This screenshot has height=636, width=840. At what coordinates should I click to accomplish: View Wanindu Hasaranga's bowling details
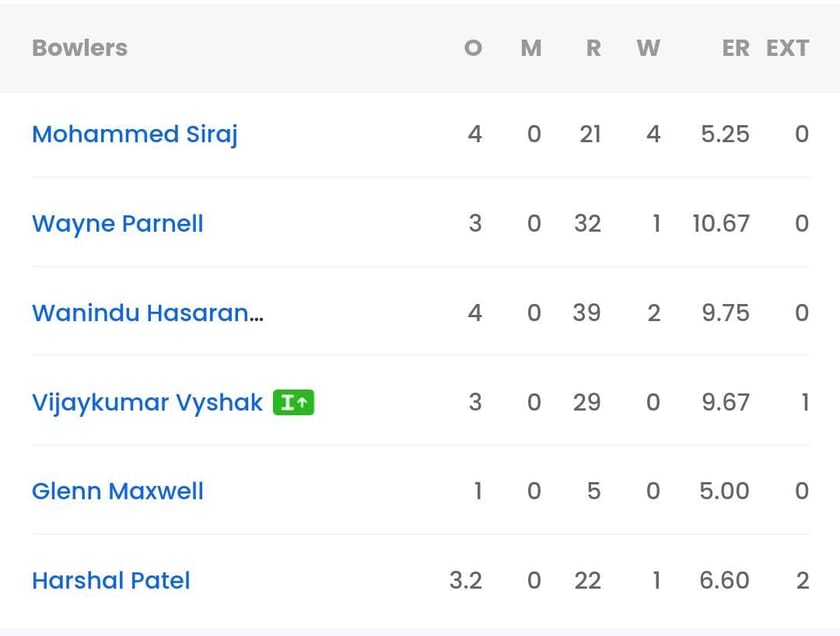click(x=147, y=313)
